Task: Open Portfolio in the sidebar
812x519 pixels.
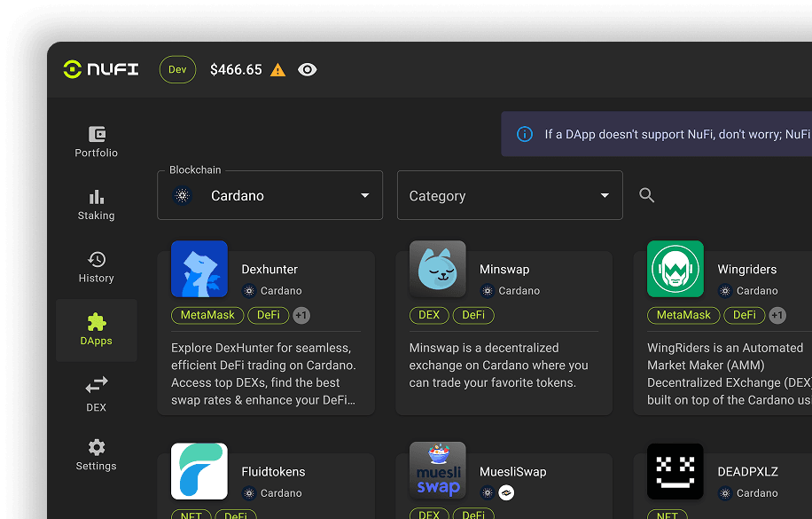Action: click(96, 142)
